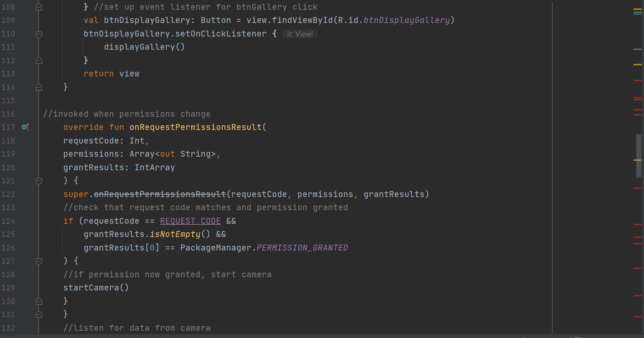This screenshot has width=644, height=338.
Task: Click the fold end marker on line 112
Action: tap(39, 61)
